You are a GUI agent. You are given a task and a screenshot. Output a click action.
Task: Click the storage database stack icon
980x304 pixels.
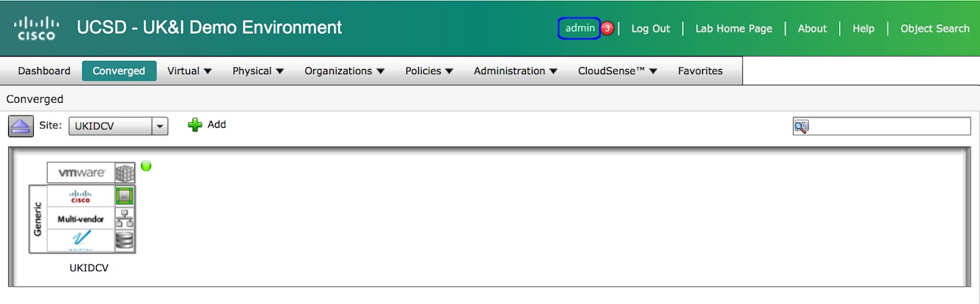[125, 241]
